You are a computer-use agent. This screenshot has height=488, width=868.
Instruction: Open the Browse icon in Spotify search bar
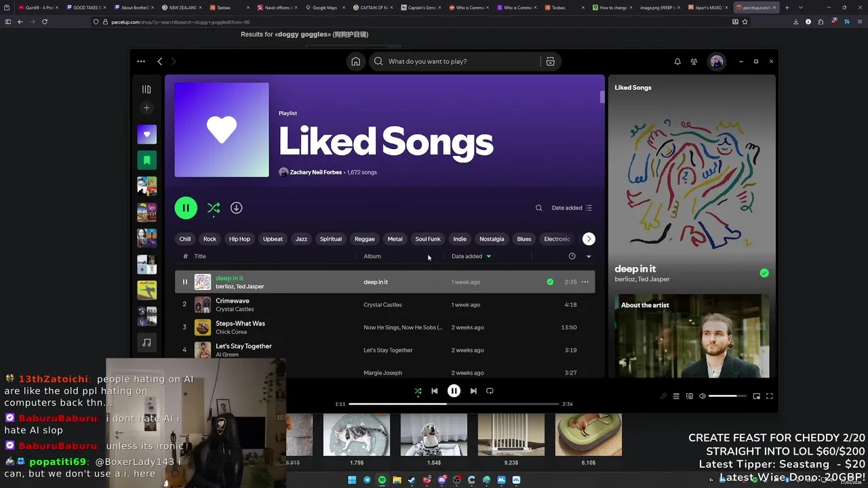550,61
